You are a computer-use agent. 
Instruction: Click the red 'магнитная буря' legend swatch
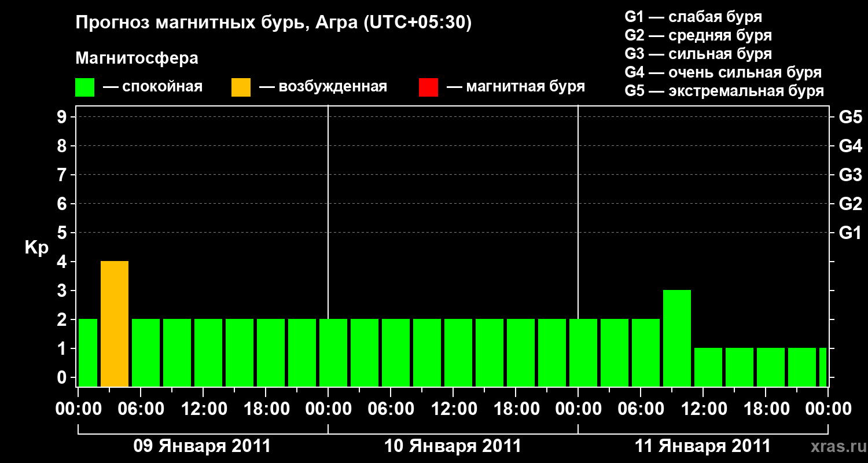[x=428, y=87]
